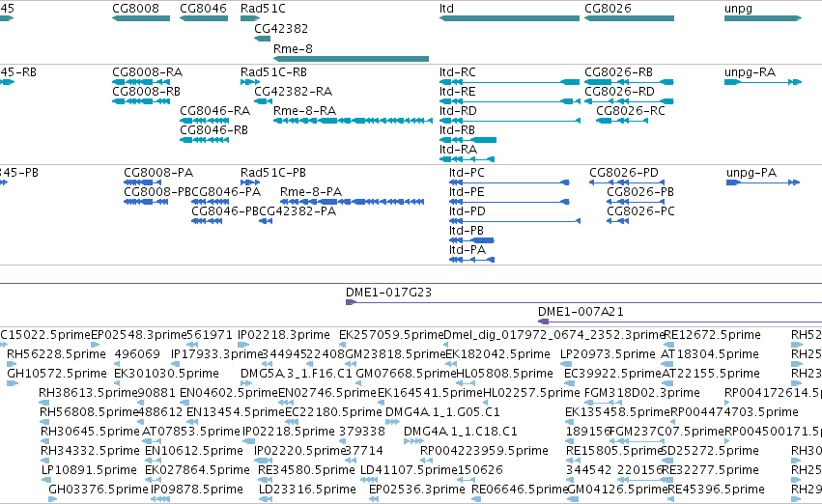Select protein CG8026-PD
Viewport: 822px width, 504px height.
(x=624, y=173)
